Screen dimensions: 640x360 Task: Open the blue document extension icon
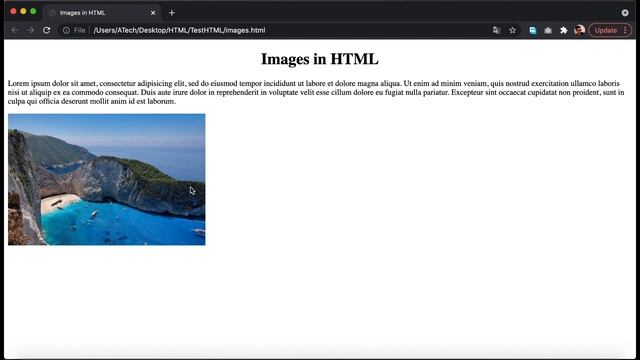tap(533, 30)
